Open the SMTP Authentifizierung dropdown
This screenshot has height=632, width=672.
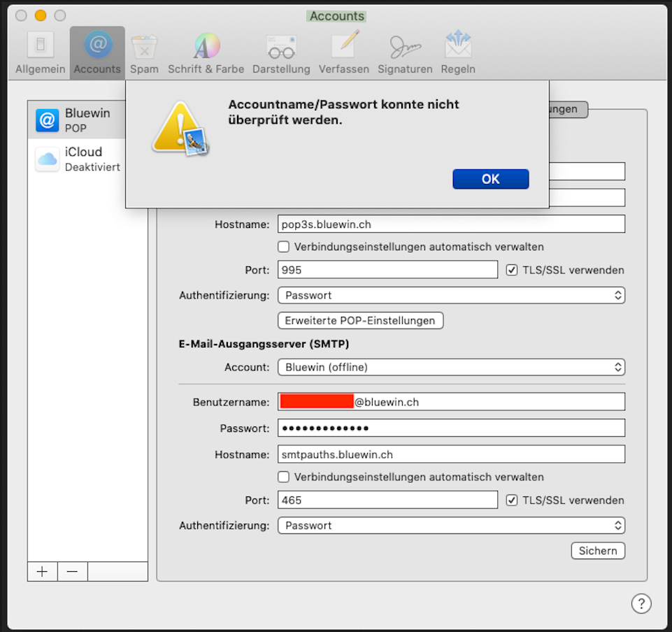point(451,525)
